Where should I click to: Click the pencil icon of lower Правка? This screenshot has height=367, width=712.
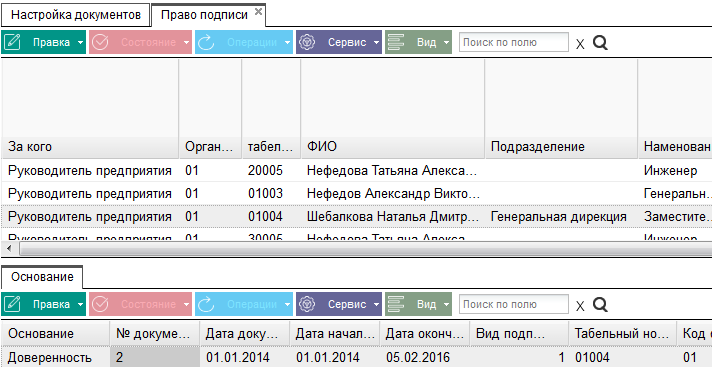point(11,304)
